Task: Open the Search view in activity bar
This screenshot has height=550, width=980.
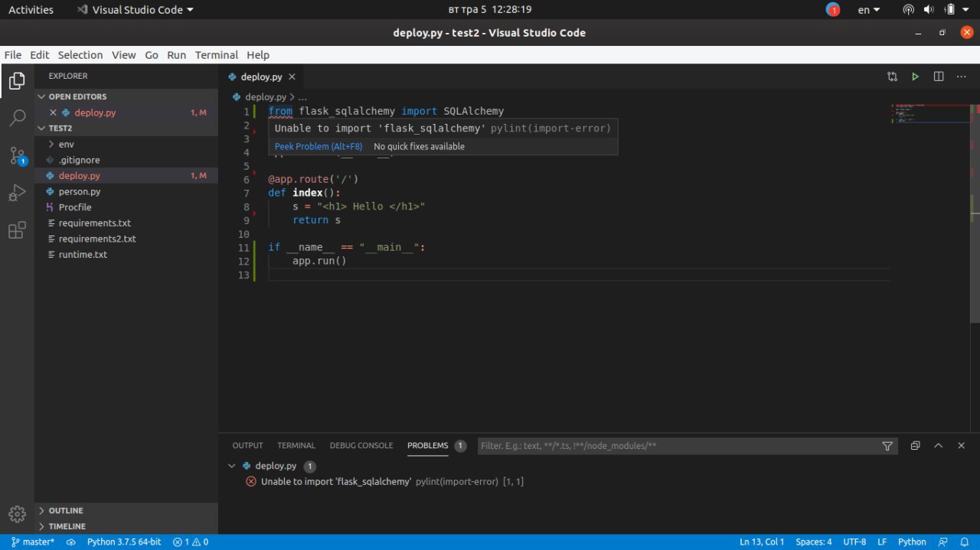Action: pyautogui.click(x=17, y=118)
